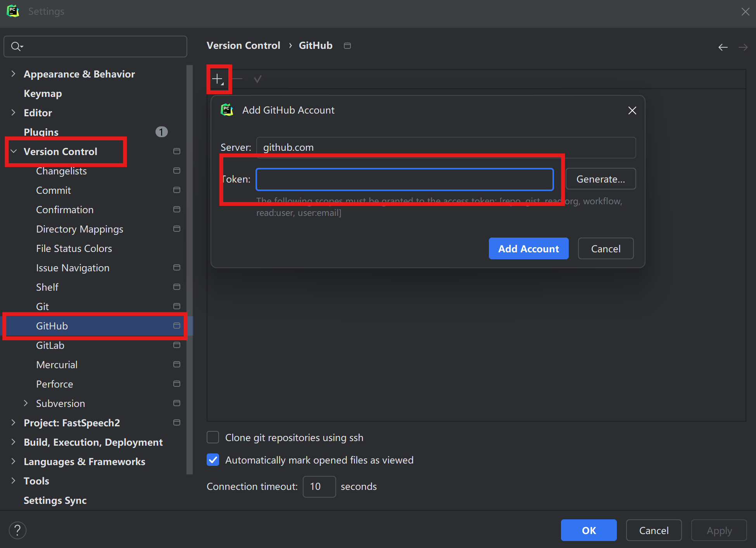Click the minus remove account icon

click(238, 79)
